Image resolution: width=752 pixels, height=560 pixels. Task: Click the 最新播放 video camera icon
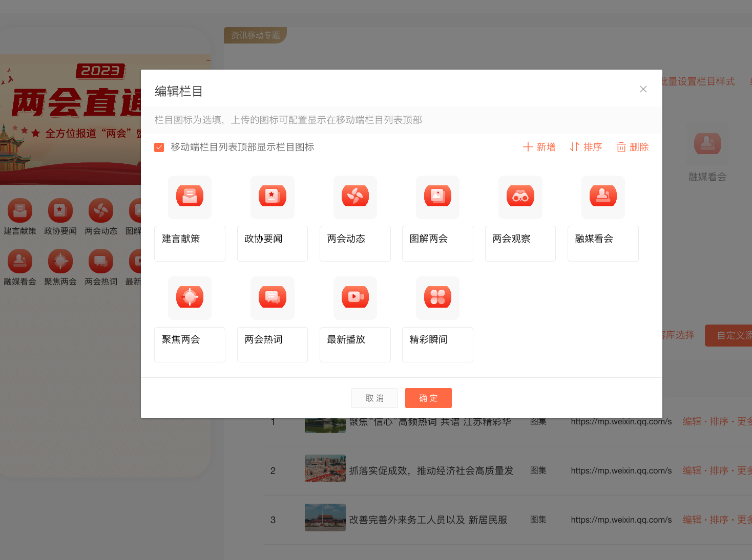355,297
